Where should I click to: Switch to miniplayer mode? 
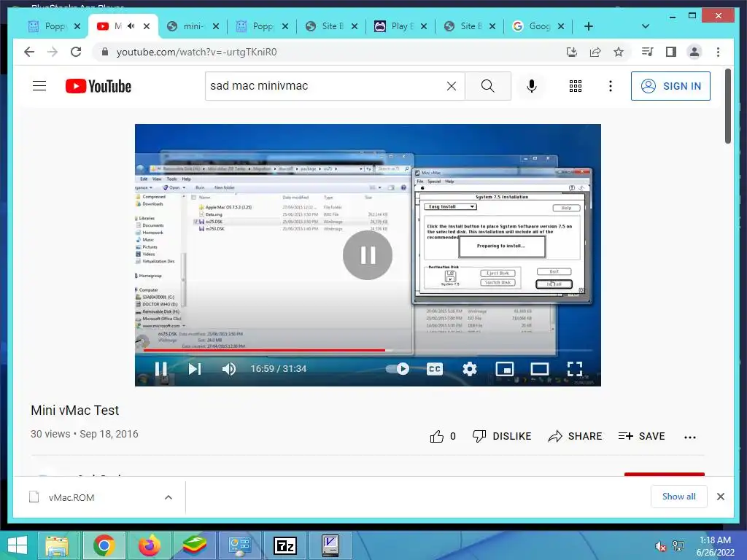tap(505, 368)
